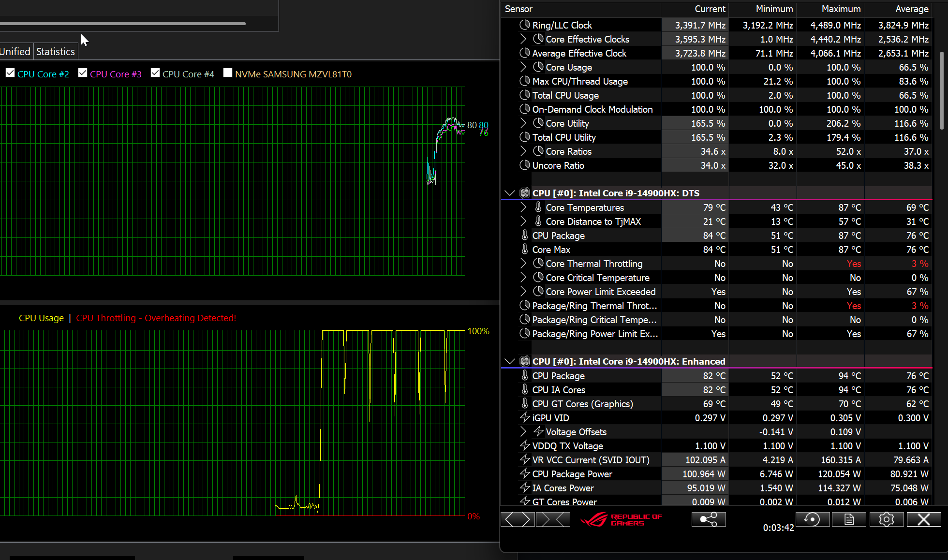Click Package/Ring Thermal Throttling icon
The height and width of the screenshot is (560, 948).
pyautogui.click(x=525, y=305)
